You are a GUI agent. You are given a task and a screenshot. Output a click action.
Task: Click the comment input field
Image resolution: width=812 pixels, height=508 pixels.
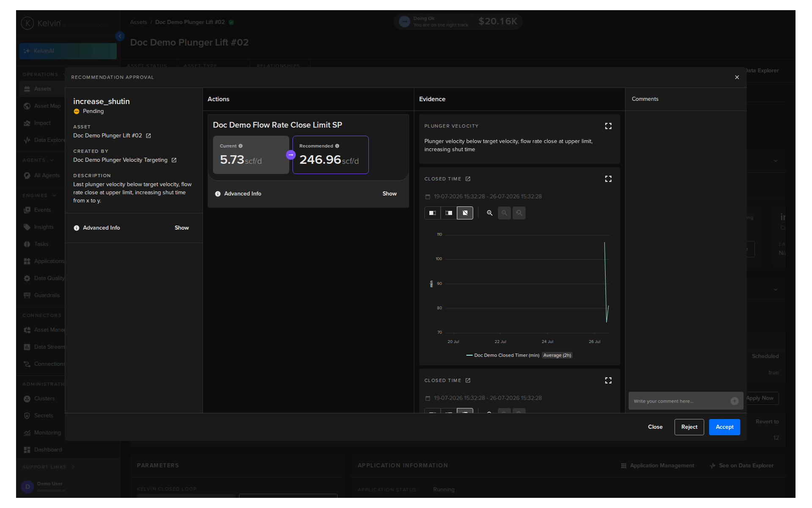coord(680,401)
